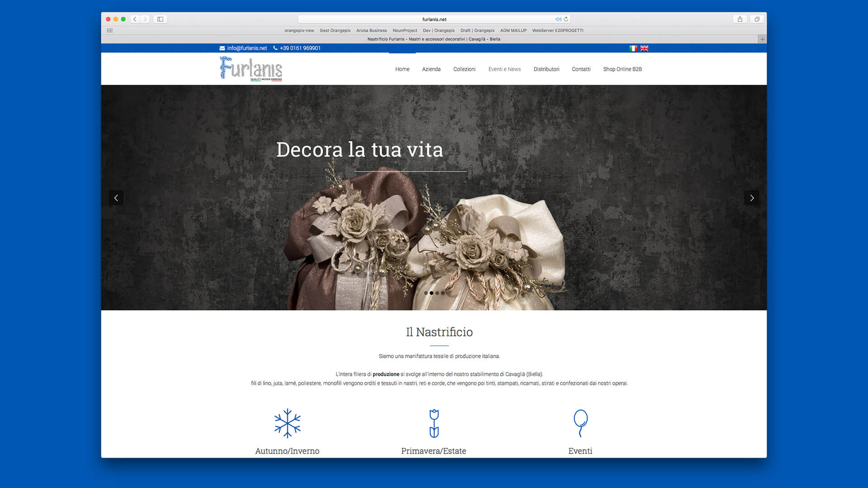Open the Gest Orangepix bookmark
The width and height of the screenshot is (868, 488).
(335, 30)
